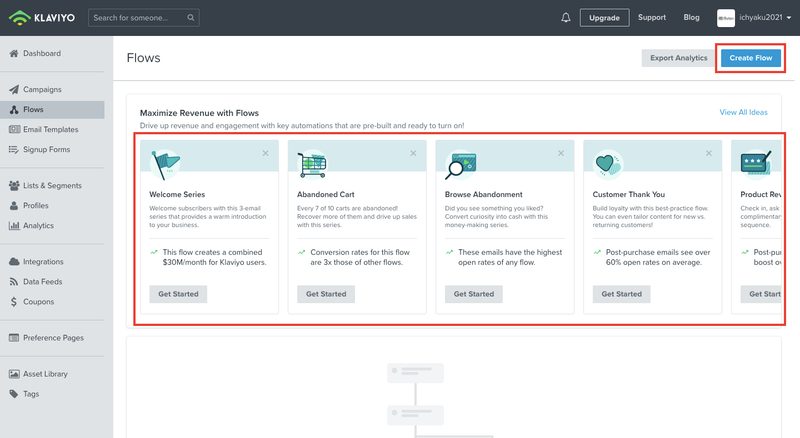Get Started with Abandoned Cart

pos(326,294)
